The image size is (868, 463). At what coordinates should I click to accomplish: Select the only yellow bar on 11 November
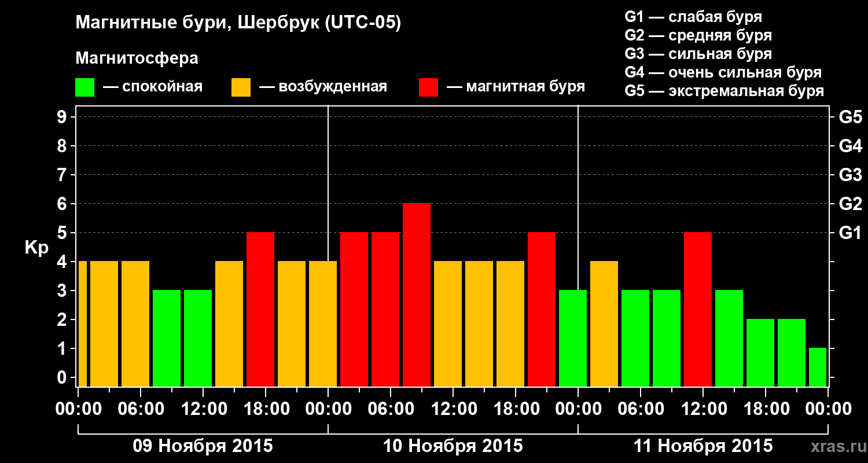(604, 324)
